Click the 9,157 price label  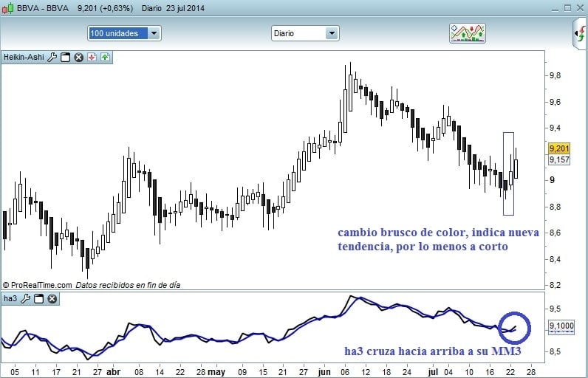559,160
